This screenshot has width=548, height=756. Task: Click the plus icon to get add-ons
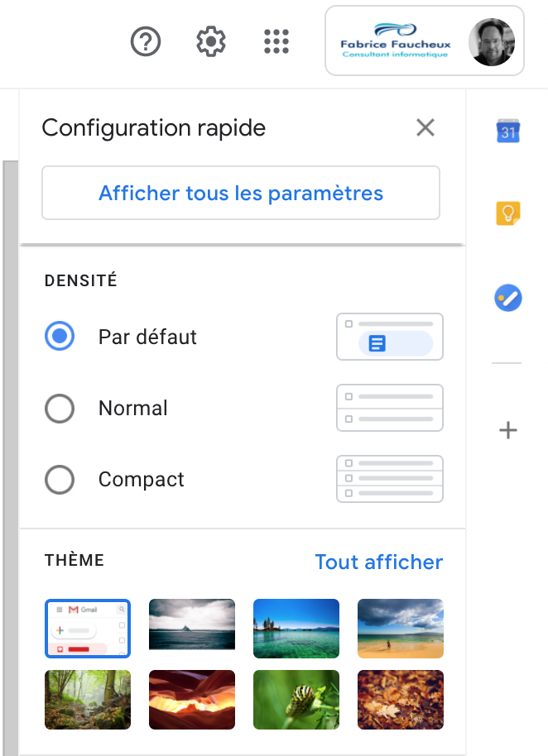pos(508,429)
